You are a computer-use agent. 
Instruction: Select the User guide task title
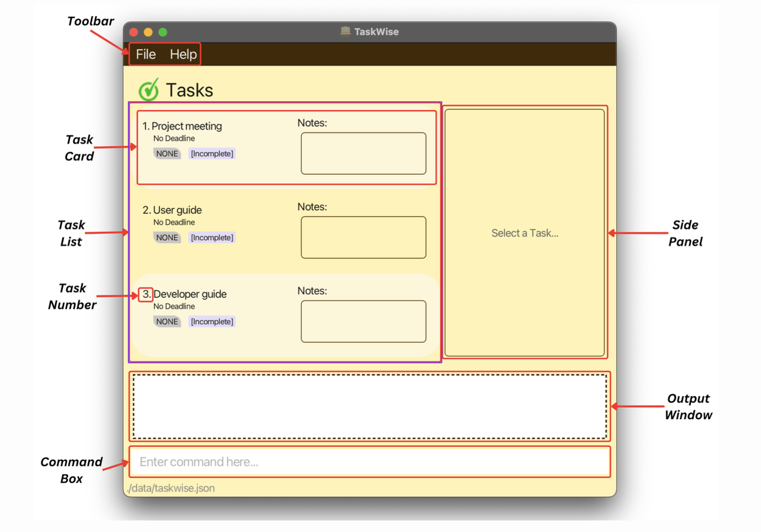coord(177,210)
